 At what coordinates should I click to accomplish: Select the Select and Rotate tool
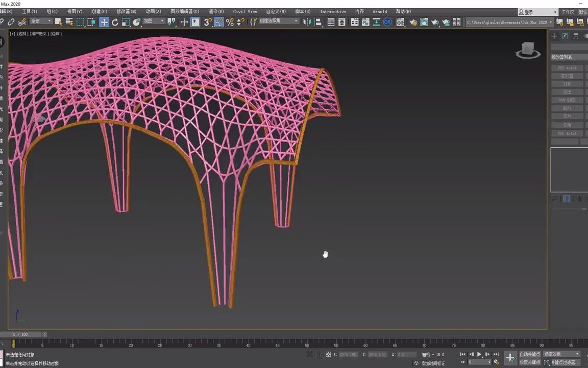(x=115, y=21)
